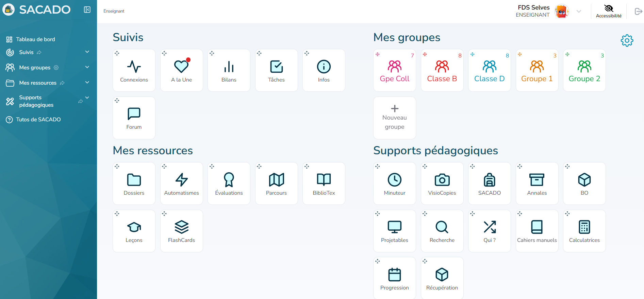Open the Classe B group
This screenshot has height=299, width=644.
442,70
